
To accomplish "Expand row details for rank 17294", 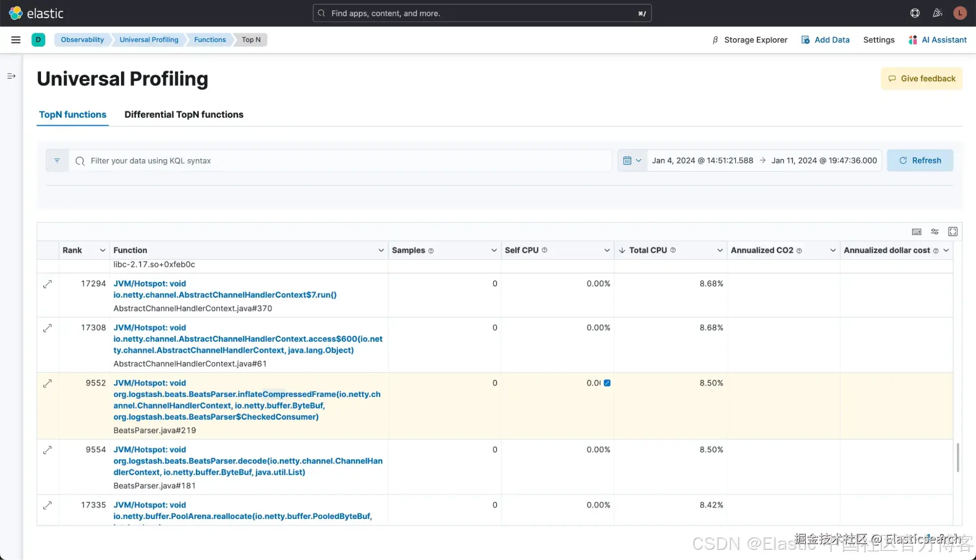I will click(47, 284).
